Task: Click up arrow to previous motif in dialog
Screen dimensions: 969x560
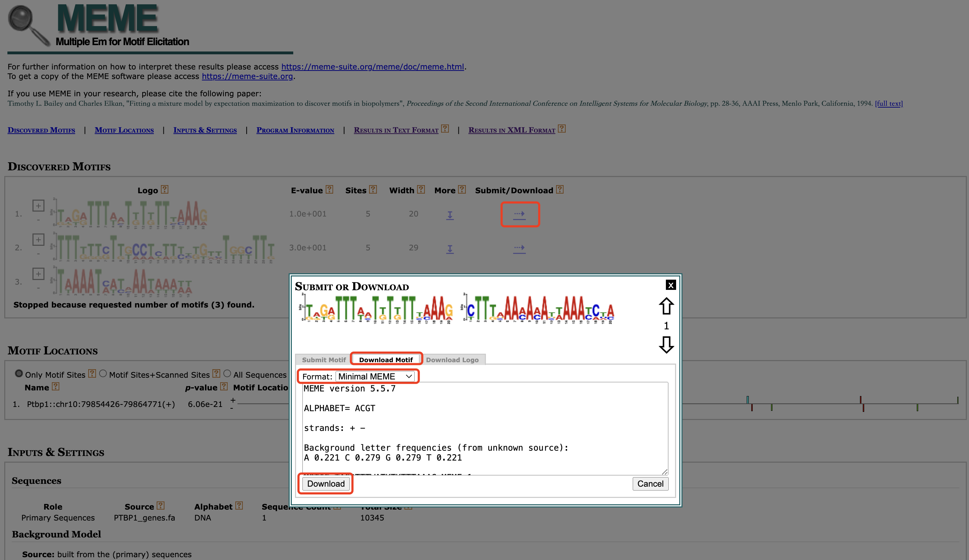Action: tap(666, 306)
